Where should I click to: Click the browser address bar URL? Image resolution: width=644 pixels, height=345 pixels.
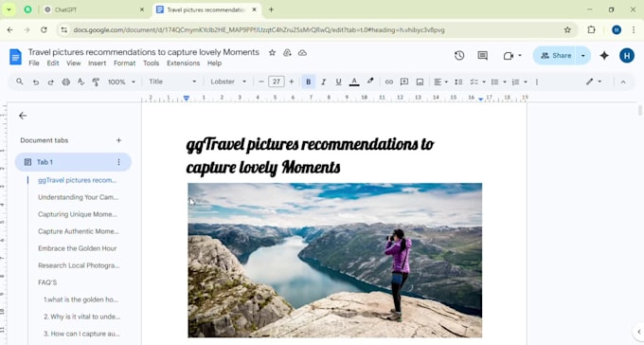259,30
